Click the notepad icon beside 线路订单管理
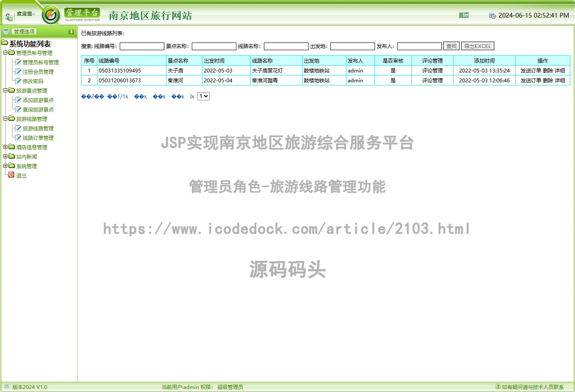 [18, 138]
